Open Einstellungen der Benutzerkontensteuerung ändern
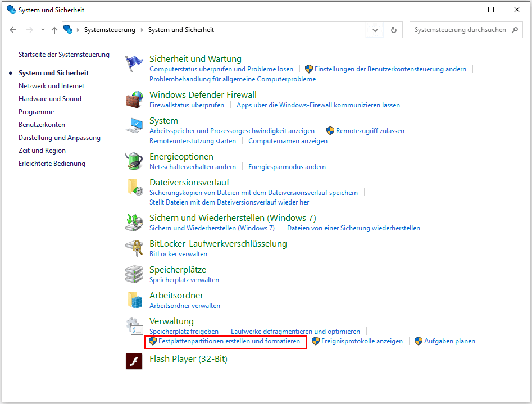The width and height of the screenshot is (532, 404). click(x=390, y=69)
